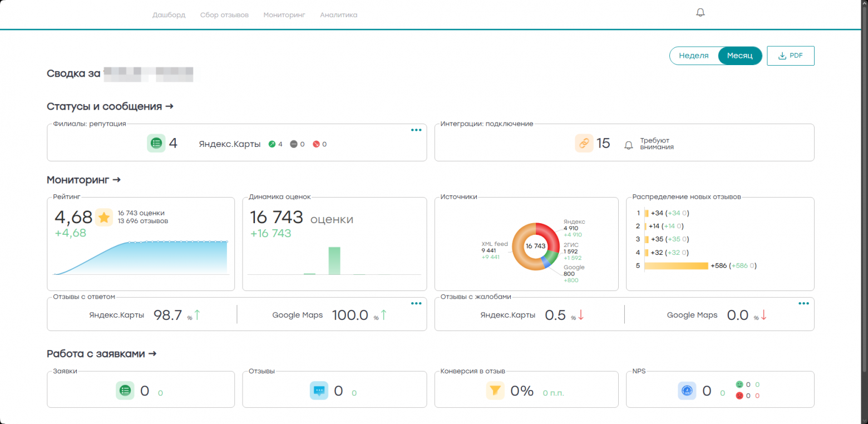Click the 1-star distribution bar with +34
Viewport: 868px width, 424px height.
pos(647,213)
